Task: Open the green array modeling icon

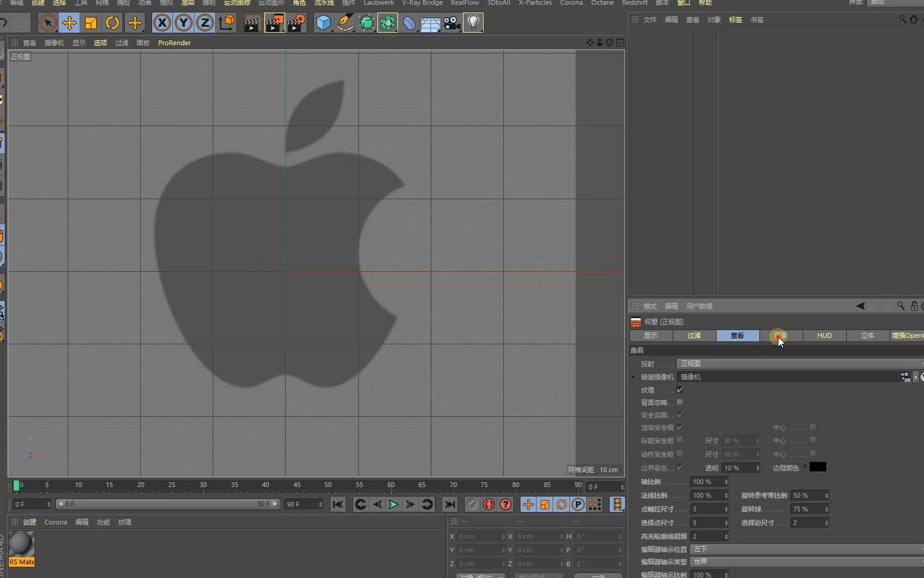Action: point(387,23)
